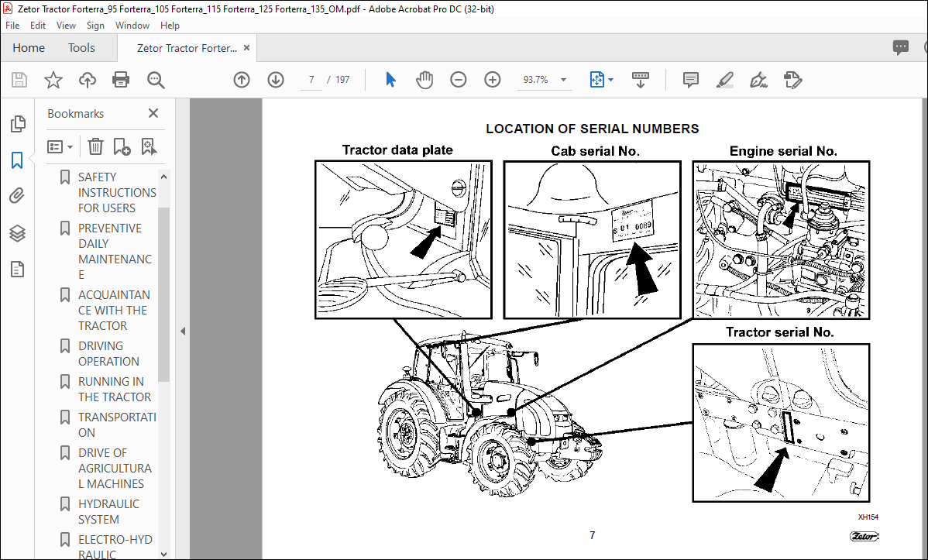Open the Find text magnifier
Screen dimensions: 928x560
(x=156, y=80)
